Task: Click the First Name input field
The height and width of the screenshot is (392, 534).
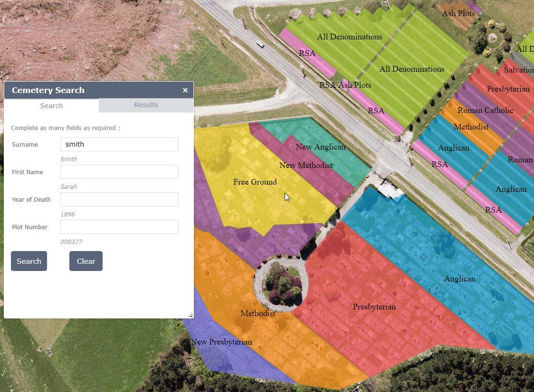Action: [x=119, y=172]
